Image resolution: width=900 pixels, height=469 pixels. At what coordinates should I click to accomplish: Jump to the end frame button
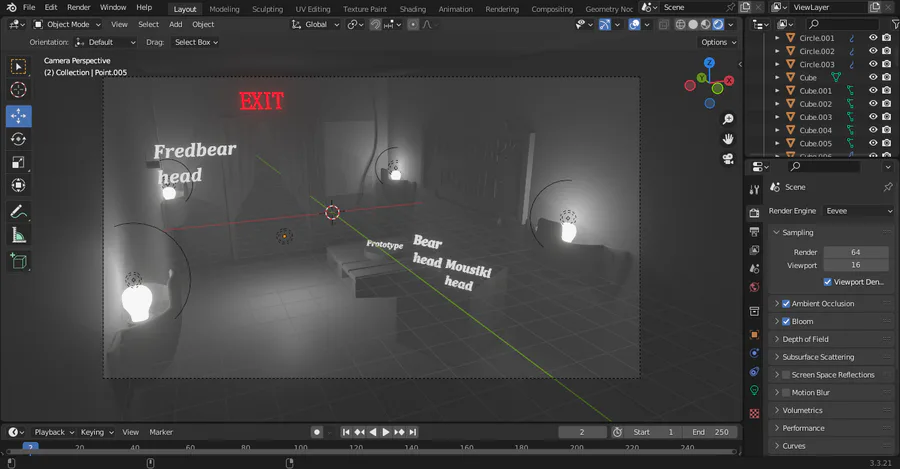[x=413, y=432]
